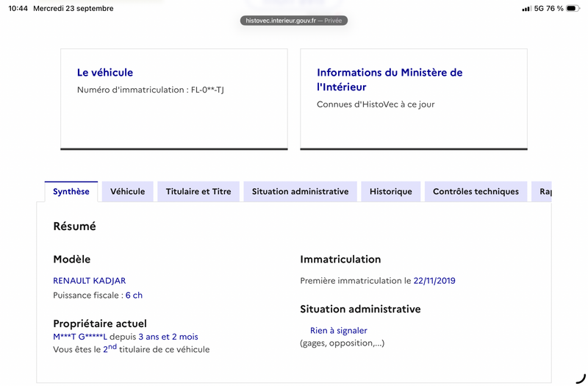The width and height of the screenshot is (588, 386).
Task: Click the Immatriculation section heading
Action: (x=340, y=260)
